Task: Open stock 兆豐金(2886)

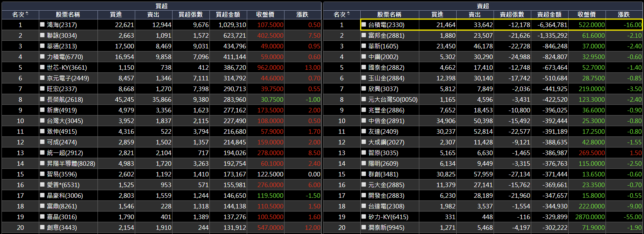Action: point(386,110)
